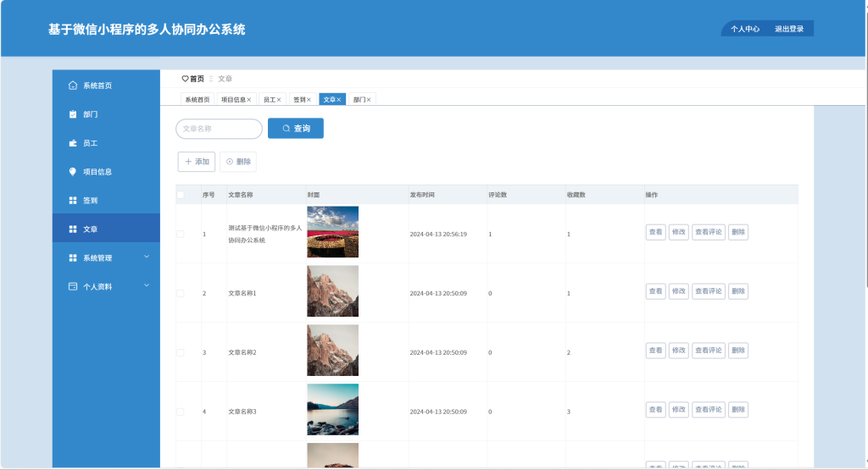Expand the 个人资料 submenu chevron

pyautogui.click(x=147, y=286)
